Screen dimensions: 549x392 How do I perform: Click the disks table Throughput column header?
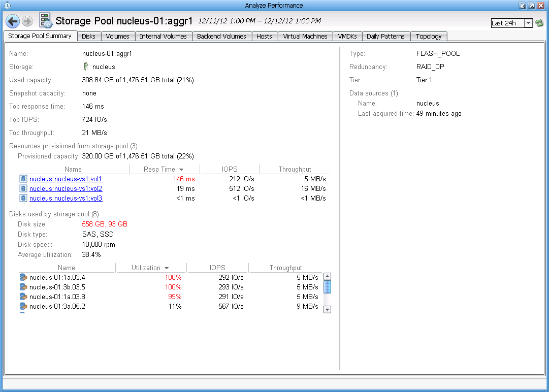pyautogui.click(x=286, y=268)
